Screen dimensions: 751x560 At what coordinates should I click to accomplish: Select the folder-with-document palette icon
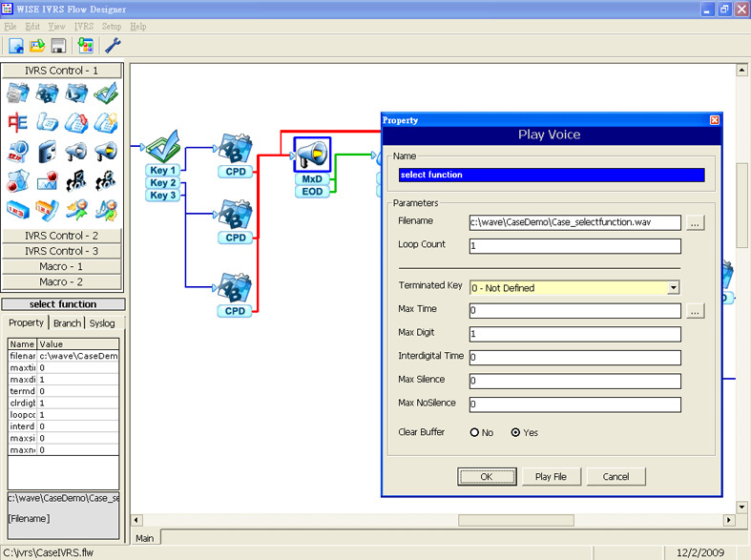click(18, 93)
